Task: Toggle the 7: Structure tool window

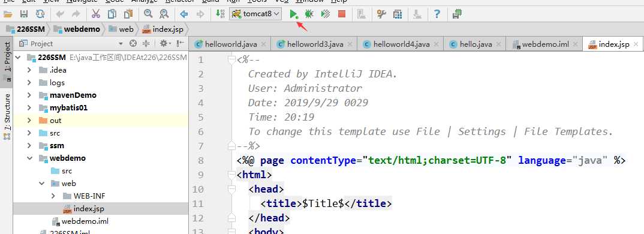Action: pos(7,116)
